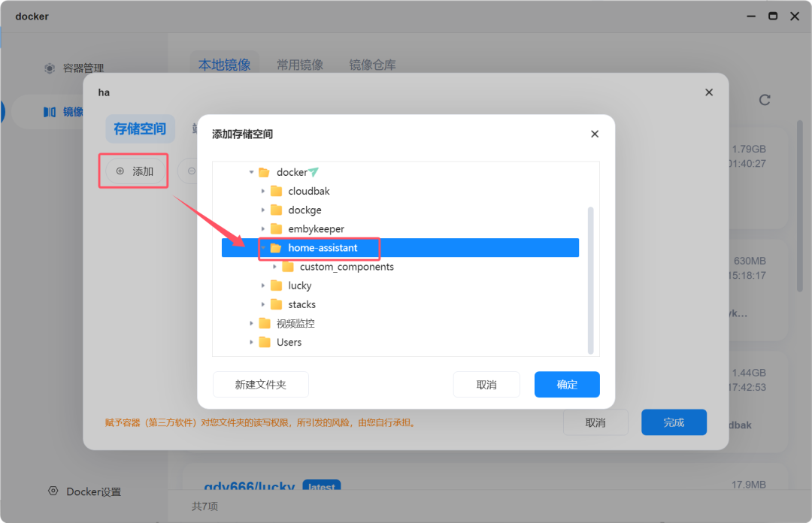Select the docker folder icon

pos(264,172)
